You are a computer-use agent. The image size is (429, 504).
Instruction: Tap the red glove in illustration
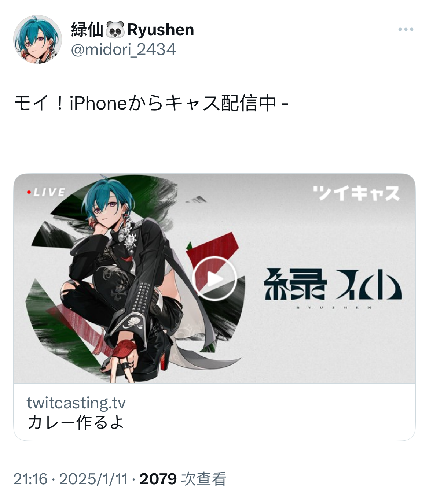[124, 350]
